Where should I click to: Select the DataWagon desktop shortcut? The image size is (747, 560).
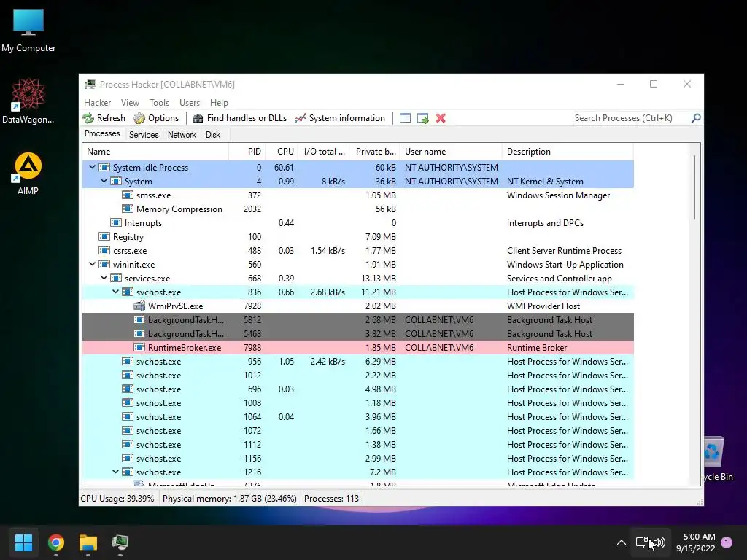28,101
